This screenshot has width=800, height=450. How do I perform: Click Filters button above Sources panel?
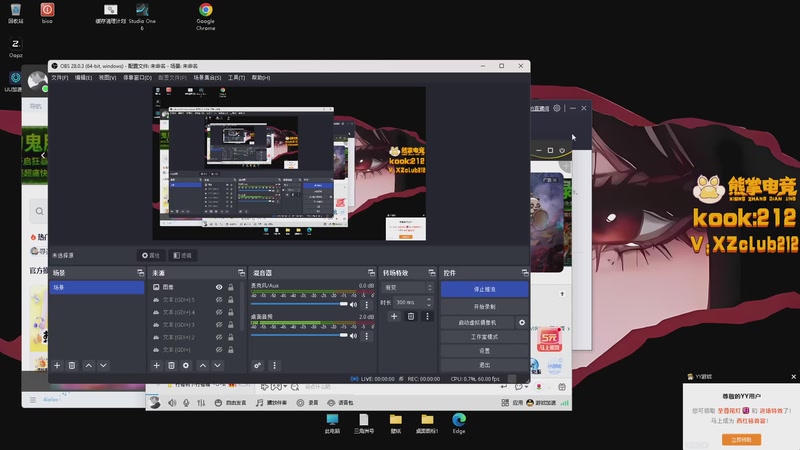pyautogui.click(x=182, y=255)
